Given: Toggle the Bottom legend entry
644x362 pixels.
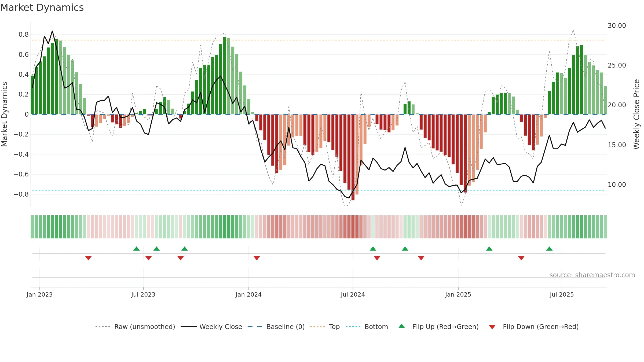Looking at the screenshot, I should click(367, 327).
